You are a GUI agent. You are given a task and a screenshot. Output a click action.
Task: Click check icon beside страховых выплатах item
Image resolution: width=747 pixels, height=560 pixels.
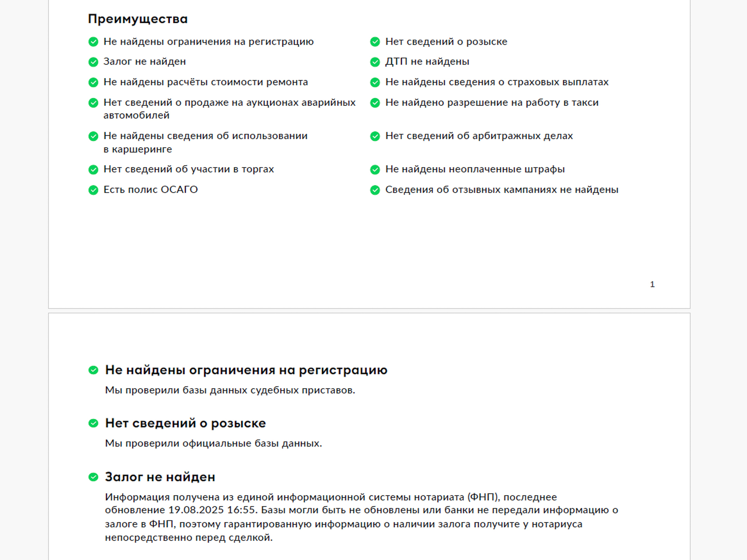click(375, 82)
